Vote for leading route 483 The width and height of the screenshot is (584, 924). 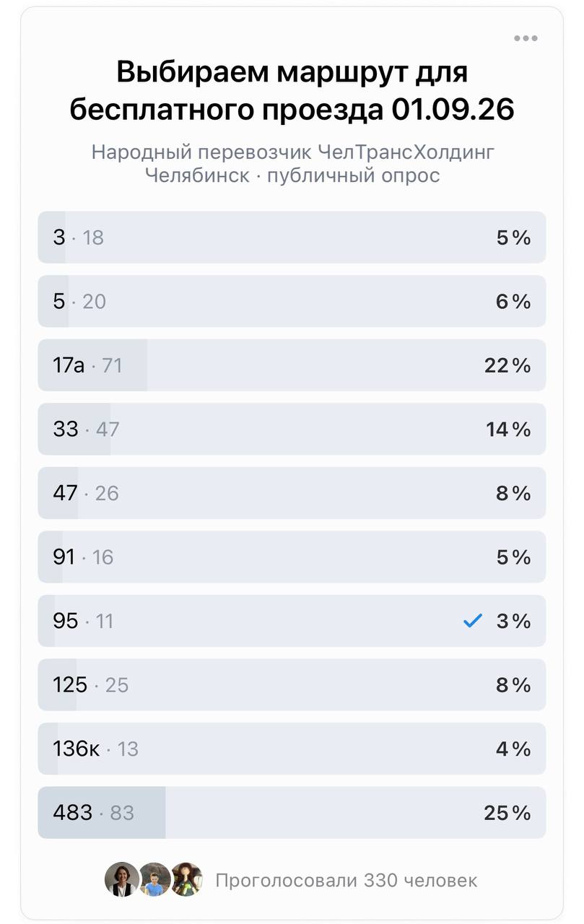(292, 813)
